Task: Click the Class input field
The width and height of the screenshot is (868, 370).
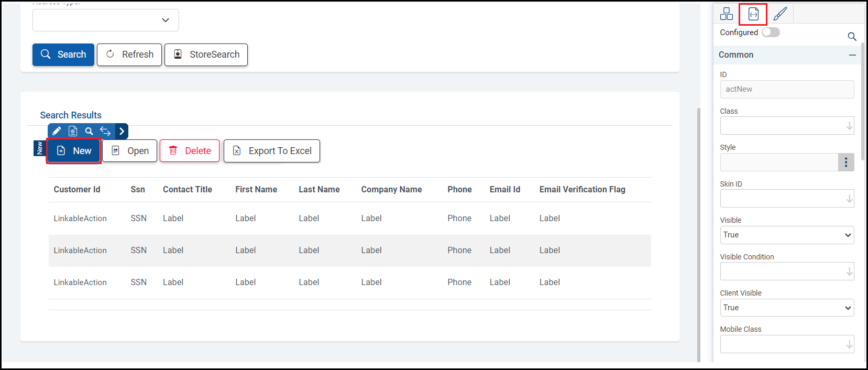Action: 783,126
